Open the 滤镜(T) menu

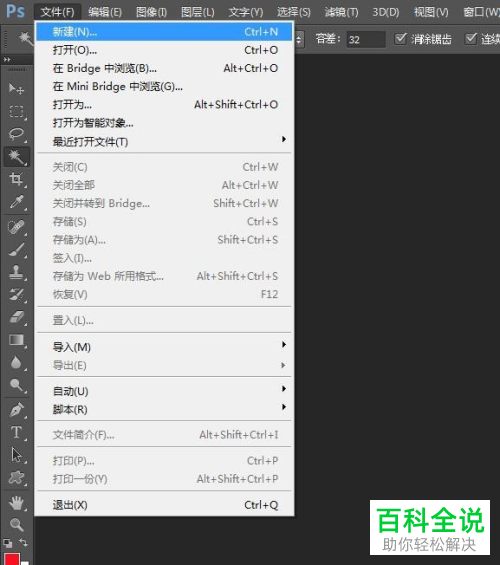pyautogui.click(x=341, y=12)
